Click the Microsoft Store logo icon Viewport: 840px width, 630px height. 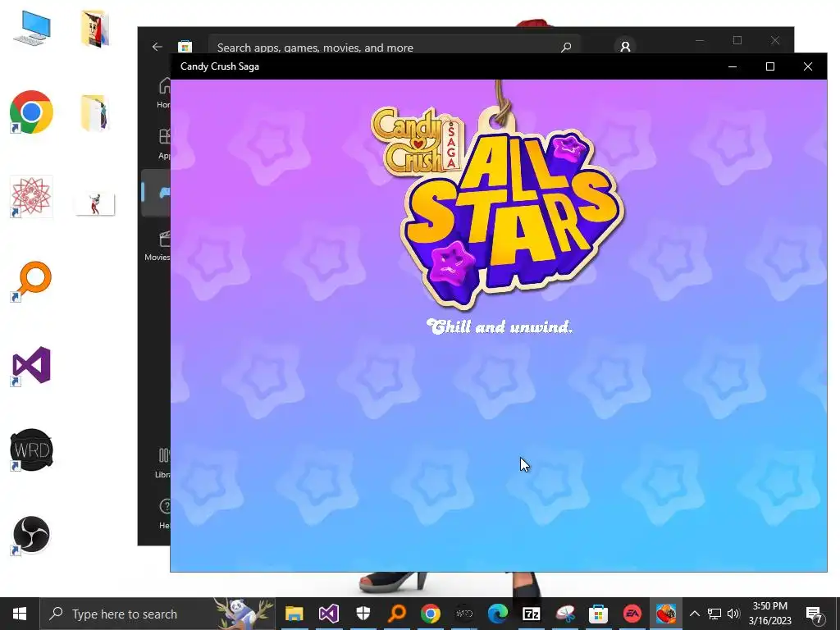point(185,47)
